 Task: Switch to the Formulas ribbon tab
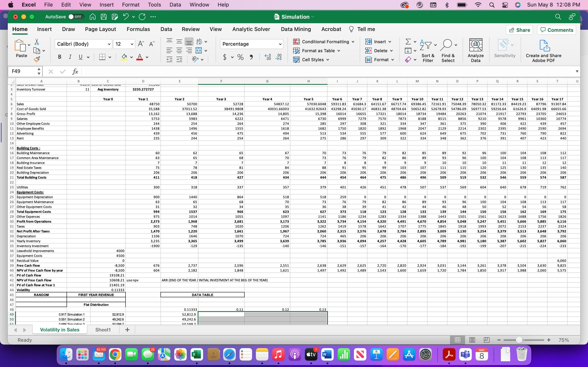coord(138,29)
